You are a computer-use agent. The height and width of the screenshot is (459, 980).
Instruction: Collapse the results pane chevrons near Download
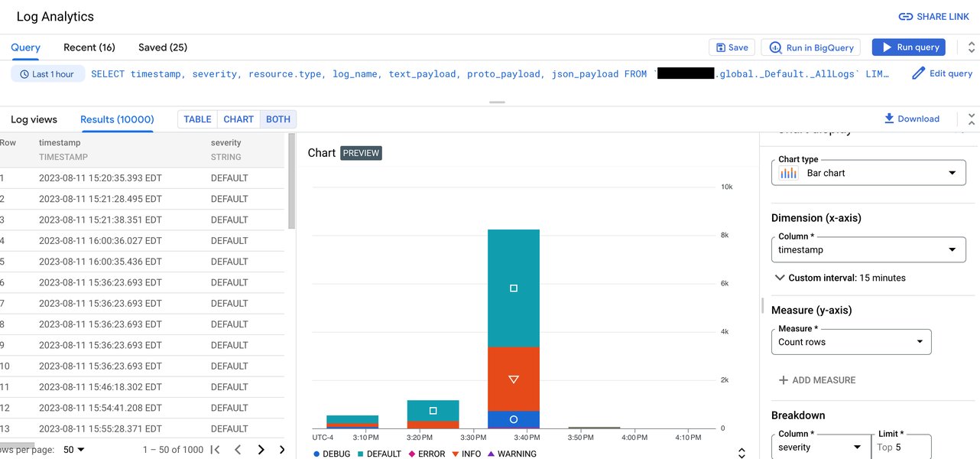pos(971,119)
